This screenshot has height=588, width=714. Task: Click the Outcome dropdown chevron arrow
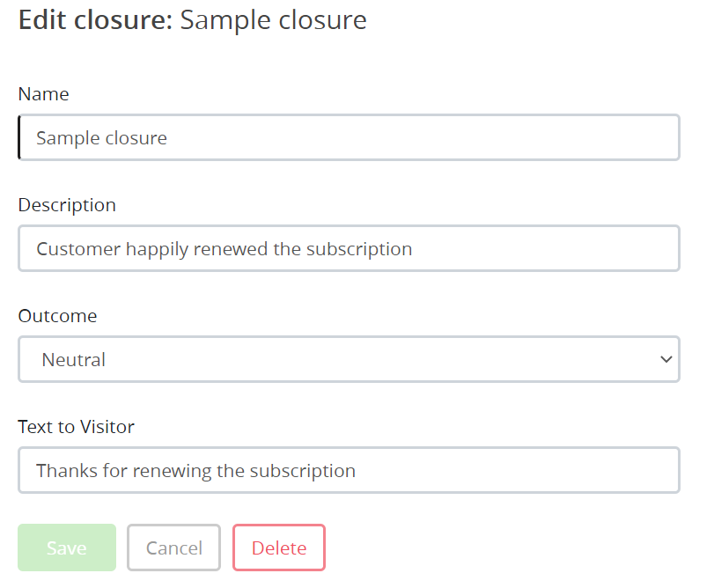[666, 359]
